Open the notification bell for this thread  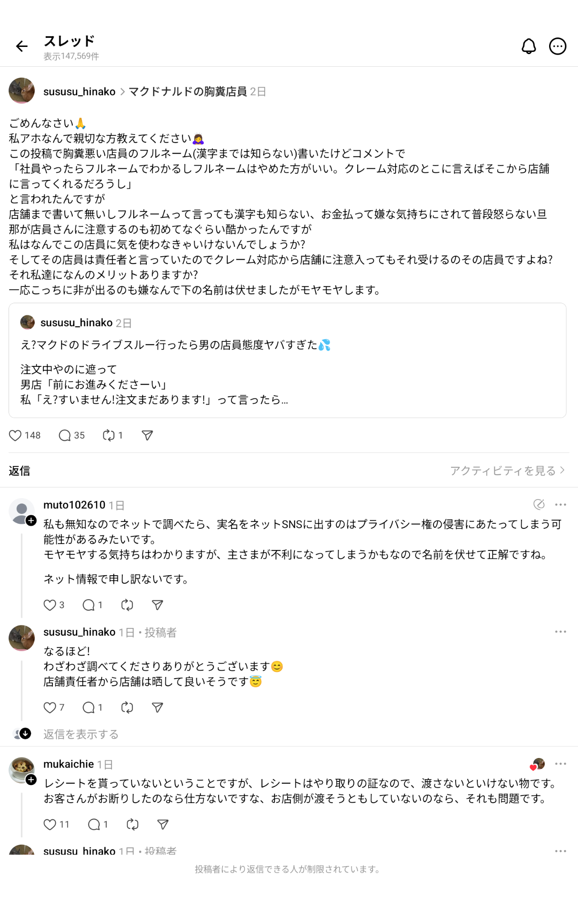pyautogui.click(x=529, y=46)
